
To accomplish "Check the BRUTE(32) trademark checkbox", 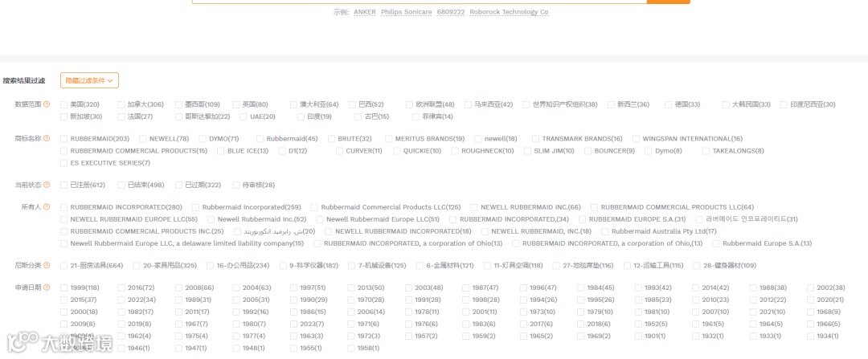I will [x=332, y=139].
